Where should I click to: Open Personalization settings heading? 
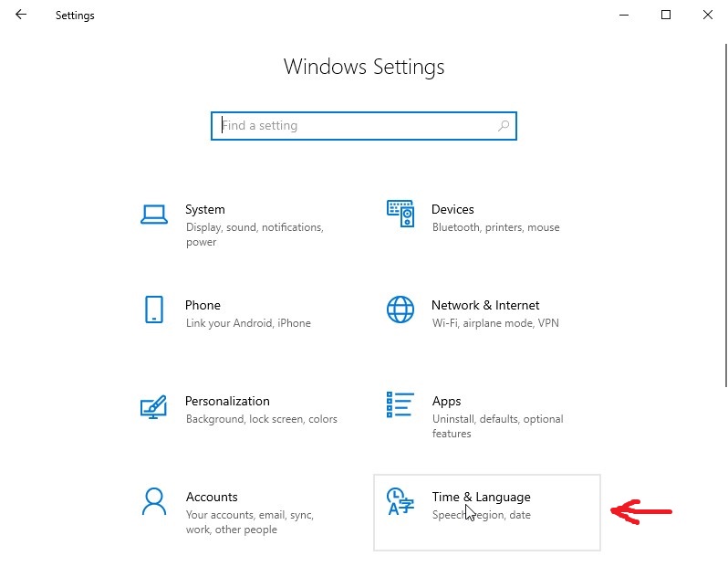pos(227,401)
